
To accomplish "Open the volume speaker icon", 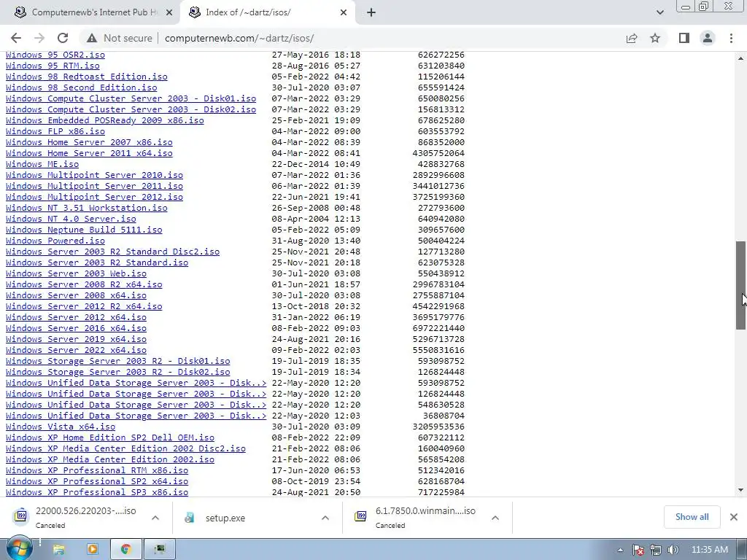I will 673,550.
